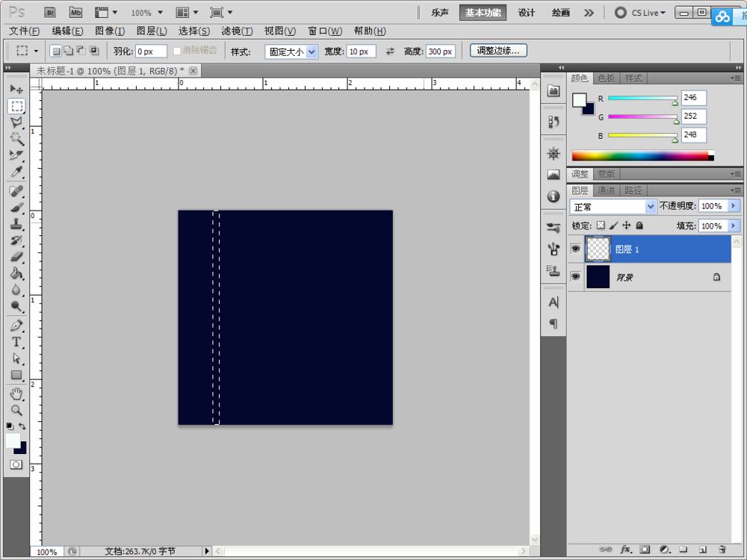Expand more workspaces chevron
This screenshot has width=747, height=560.
589,13
